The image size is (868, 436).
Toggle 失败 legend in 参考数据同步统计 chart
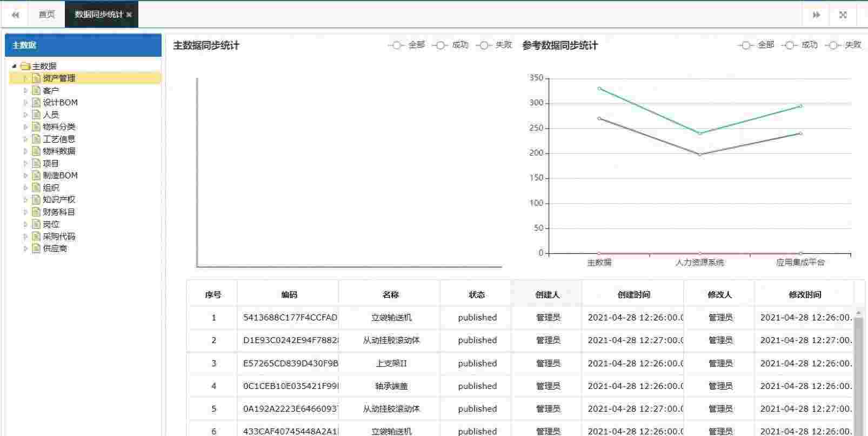click(x=843, y=45)
